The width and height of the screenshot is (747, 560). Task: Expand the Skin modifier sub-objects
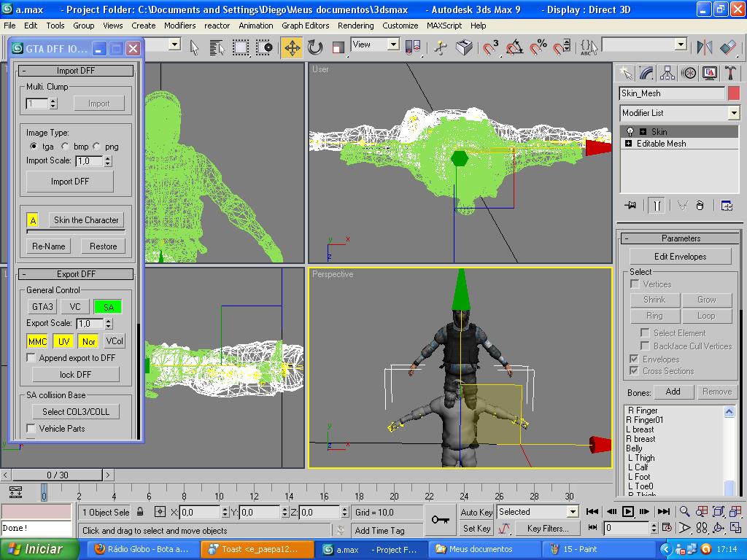[x=643, y=131]
